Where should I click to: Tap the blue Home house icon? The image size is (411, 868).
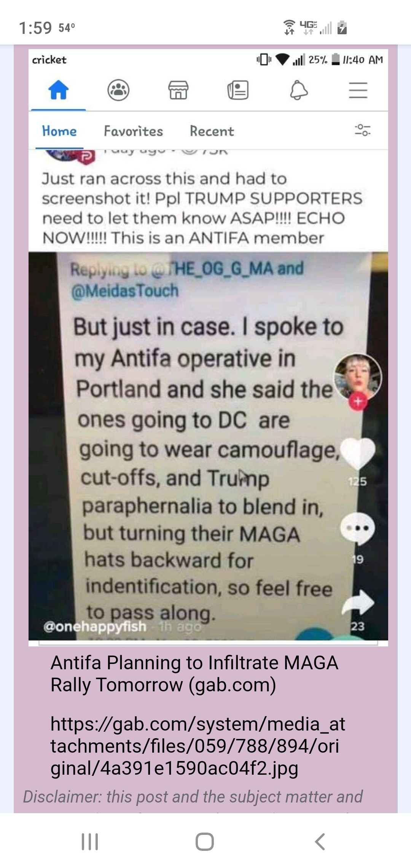[58, 91]
